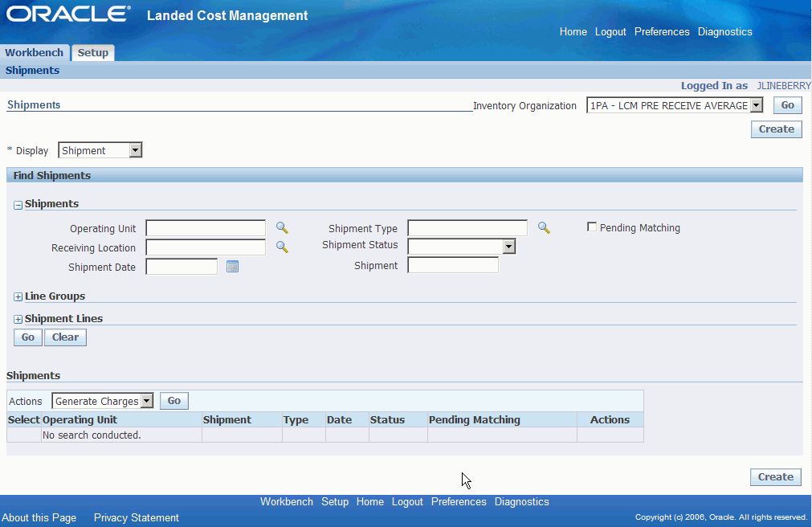Click the footer Home link
This screenshot has height=527, width=812.
pyautogui.click(x=369, y=501)
